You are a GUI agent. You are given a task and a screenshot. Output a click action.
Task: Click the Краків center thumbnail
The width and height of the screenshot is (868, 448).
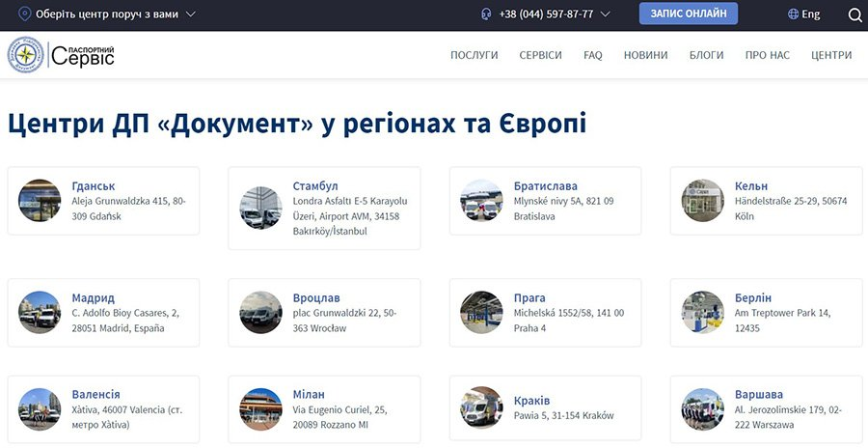point(481,407)
